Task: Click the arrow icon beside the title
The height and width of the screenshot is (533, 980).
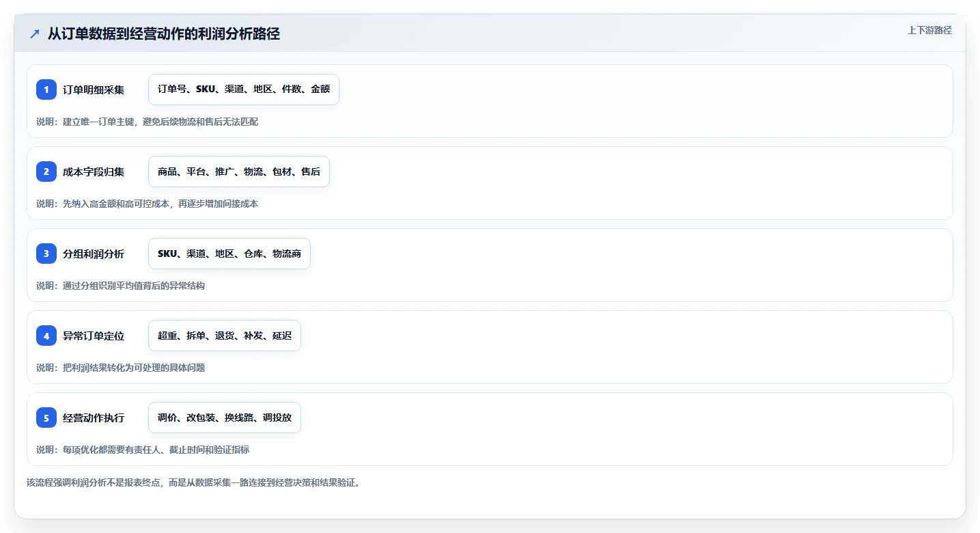Action: coord(34,34)
